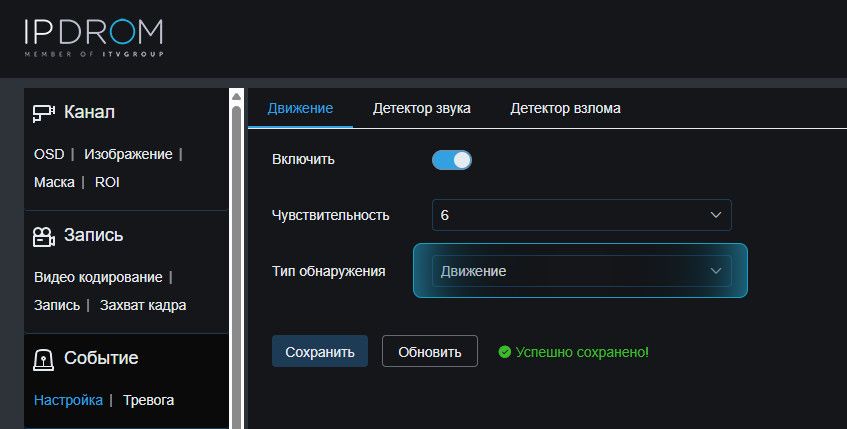This screenshot has height=429, width=847.
Task: Open the Тип обнаружения dropdown
Action: pos(582,271)
